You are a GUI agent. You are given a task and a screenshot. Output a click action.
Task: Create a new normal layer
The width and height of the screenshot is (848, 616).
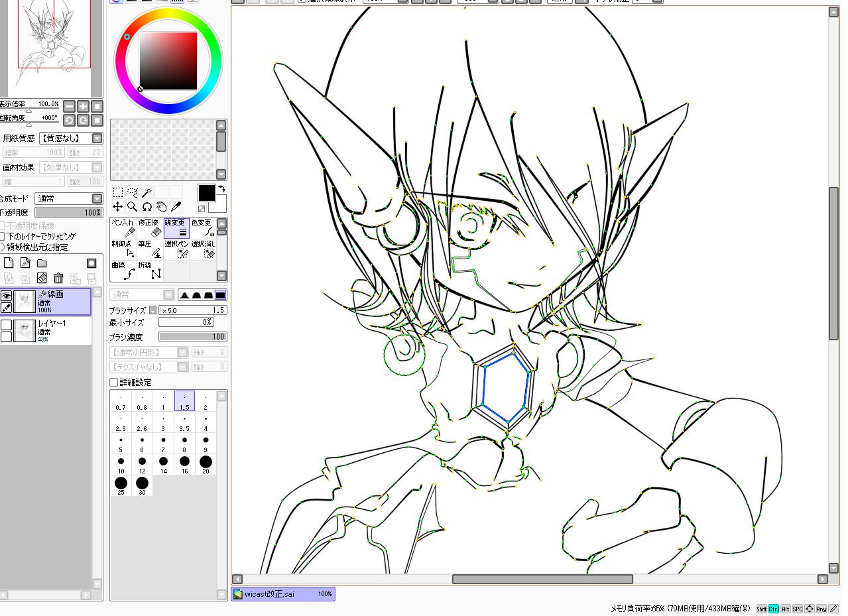pyautogui.click(x=9, y=263)
